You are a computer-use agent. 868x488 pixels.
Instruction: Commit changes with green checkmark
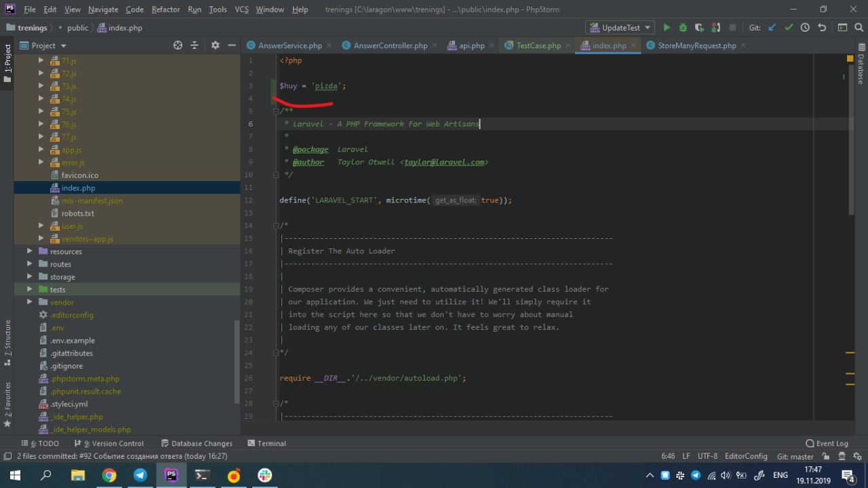point(789,28)
